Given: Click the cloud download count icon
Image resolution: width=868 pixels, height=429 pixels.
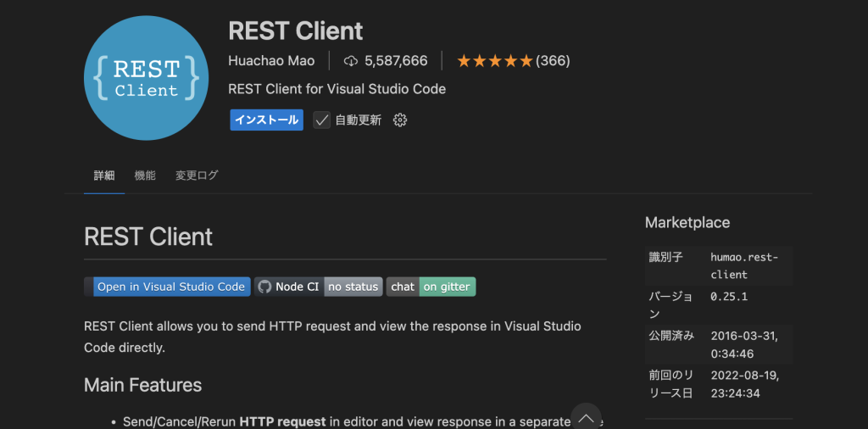Looking at the screenshot, I should tap(351, 61).
